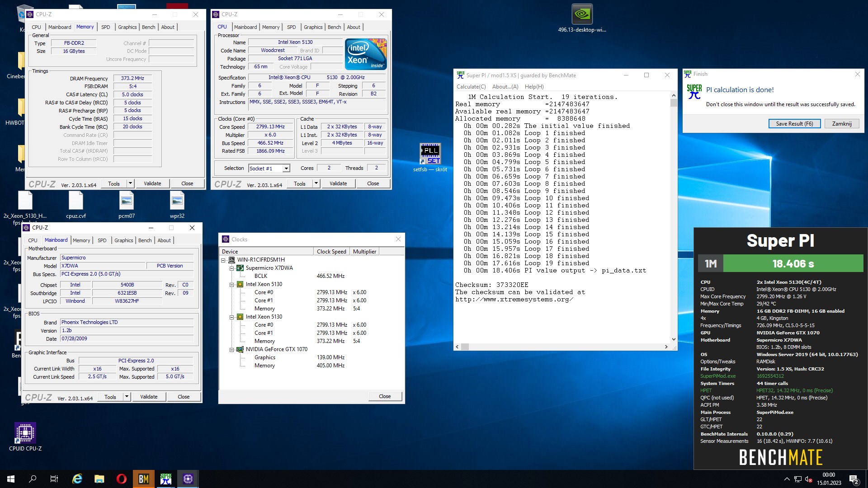Click the 18.406 s result in BenchMate
Viewport: 868px width, 488px height.
click(x=793, y=263)
